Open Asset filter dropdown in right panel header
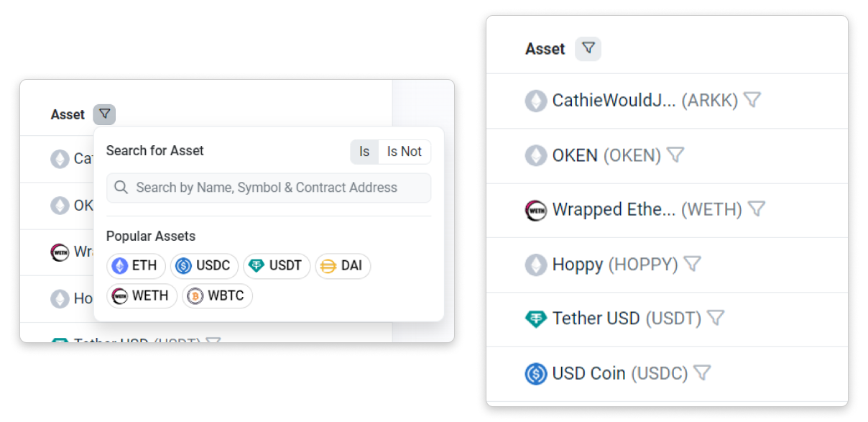 tap(588, 49)
